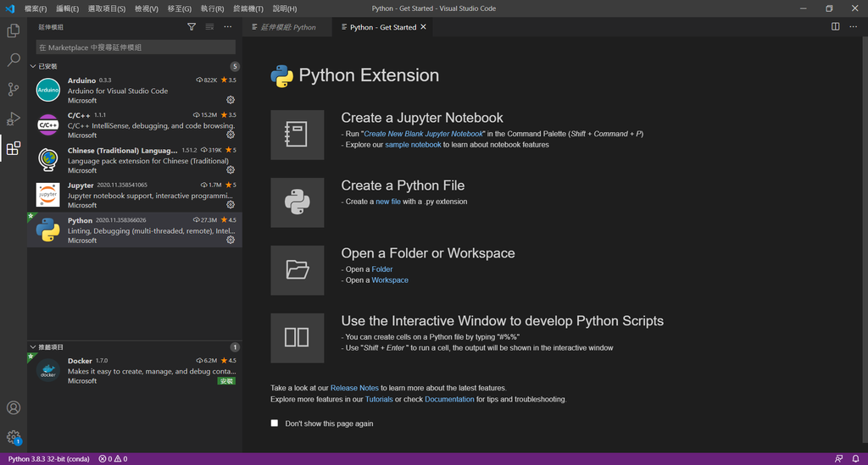Click the errors and warnings status indicator
Viewport: 868px width, 465px height.
click(113, 459)
